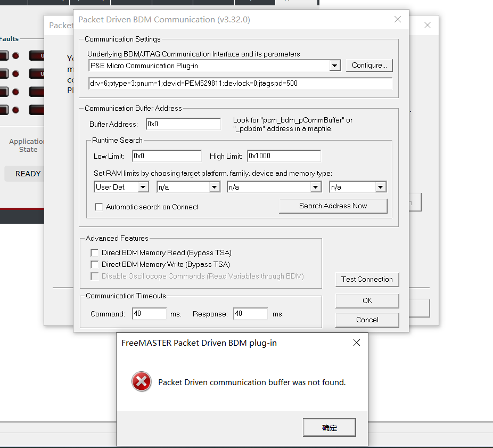Screen dimensions: 493x448
Task: Click the red error icon in the alert dialog
Action: (141, 381)
